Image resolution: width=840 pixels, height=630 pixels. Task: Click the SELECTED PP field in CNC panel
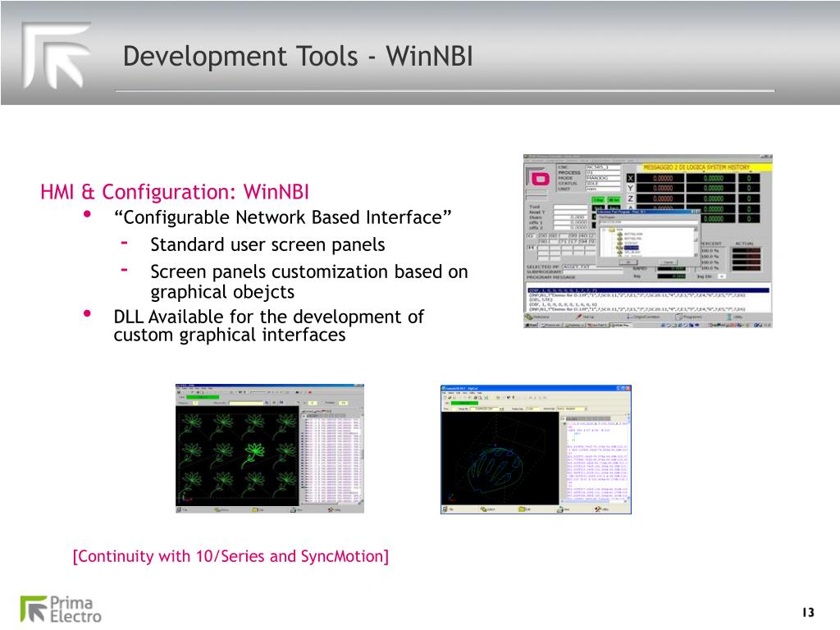point(592,267)
